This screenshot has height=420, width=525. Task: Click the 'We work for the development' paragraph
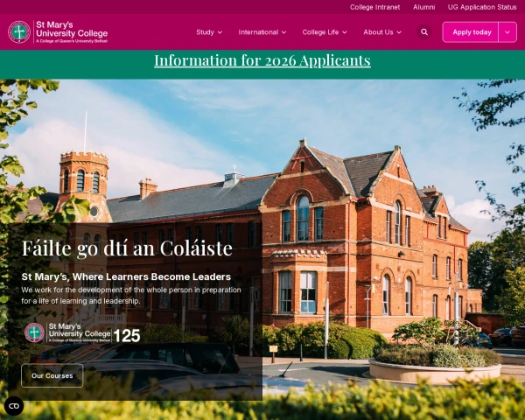pos(131,296)
